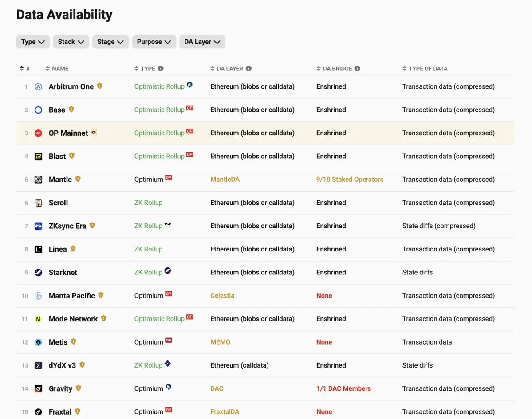532x419 pixels.
Task: Sort table by the # column
Action: pos(24,68)
